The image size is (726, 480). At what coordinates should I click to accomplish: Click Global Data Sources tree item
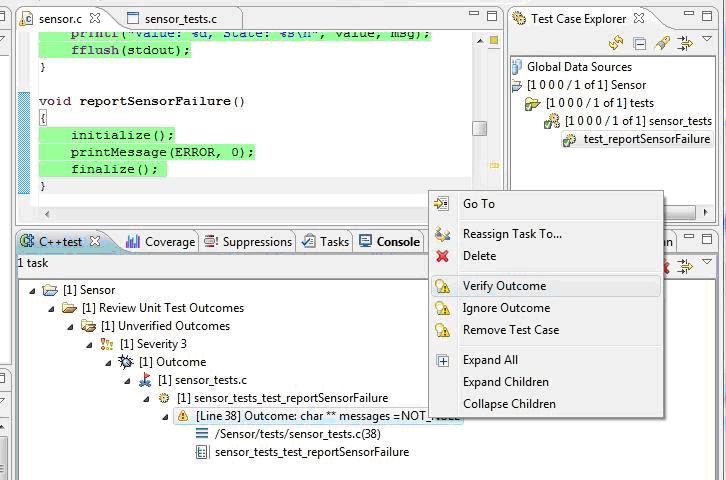pyautogui.click(x=579, y=67)
